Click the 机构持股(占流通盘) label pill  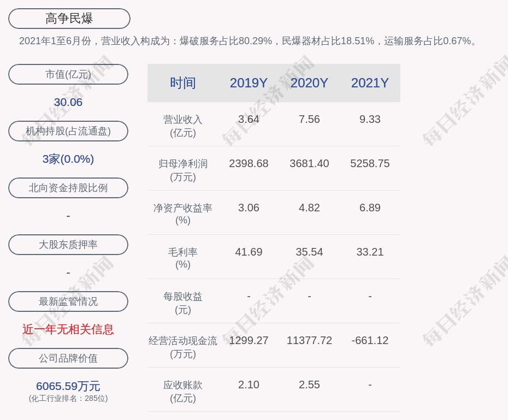click(68, 131)
